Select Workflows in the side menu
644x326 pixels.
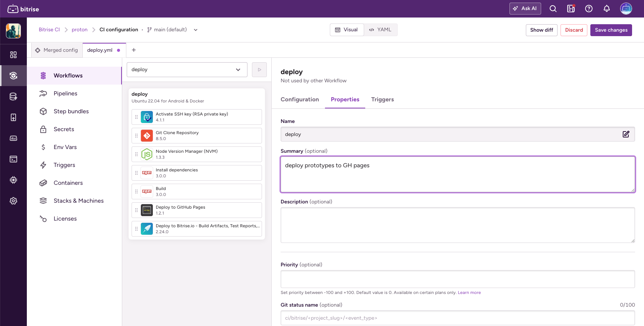pyautogui.click(x=75, y=76)
